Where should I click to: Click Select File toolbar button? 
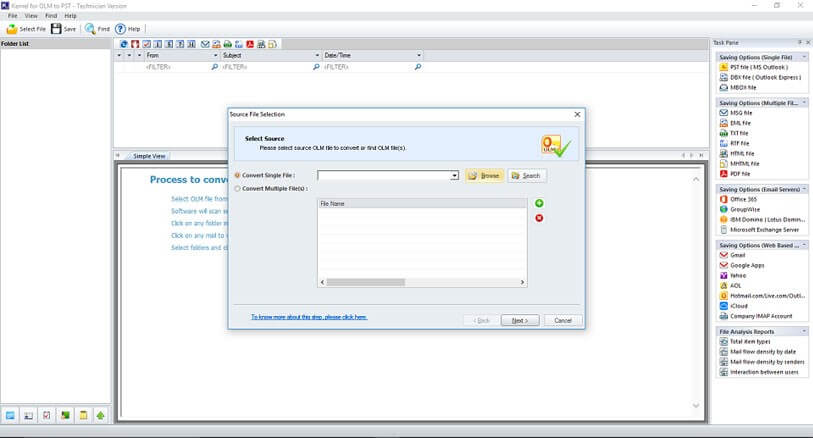point(26,29)
